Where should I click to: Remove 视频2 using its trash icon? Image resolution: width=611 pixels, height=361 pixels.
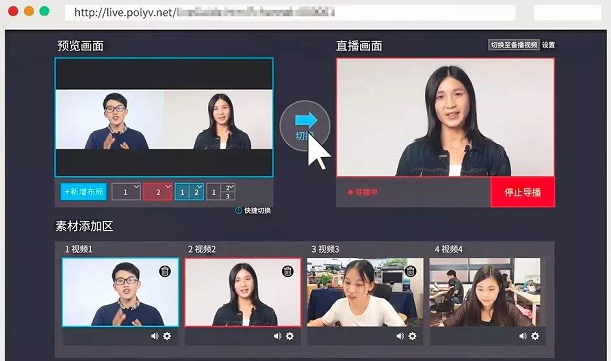[288, 271]
